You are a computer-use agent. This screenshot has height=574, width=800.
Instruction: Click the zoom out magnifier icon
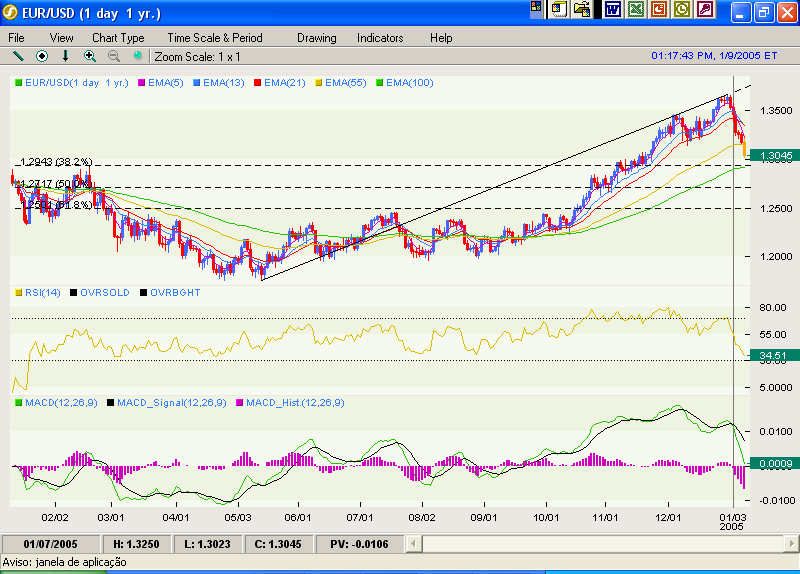[114, 56]
